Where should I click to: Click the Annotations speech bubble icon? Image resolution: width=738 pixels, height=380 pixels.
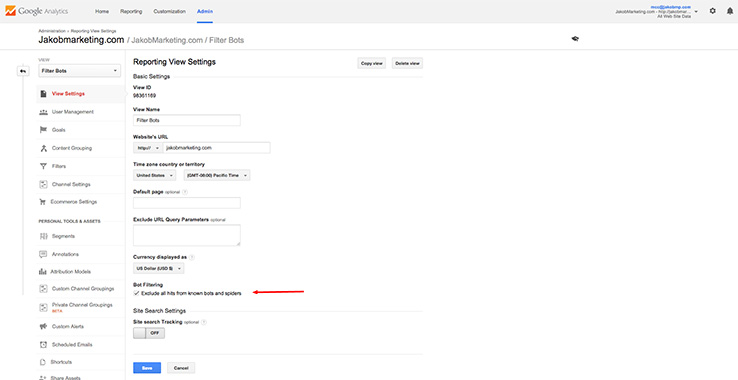[x=43, y=254]
